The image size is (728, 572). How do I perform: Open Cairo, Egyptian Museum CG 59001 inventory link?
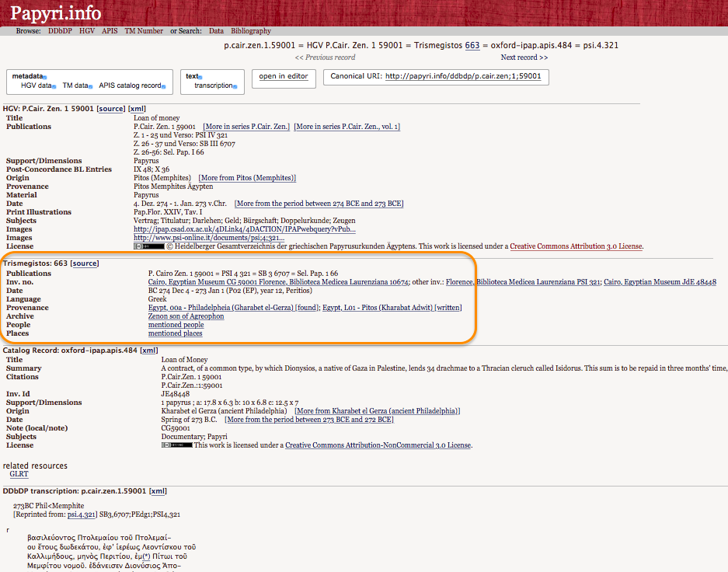(x=279, y=282)
